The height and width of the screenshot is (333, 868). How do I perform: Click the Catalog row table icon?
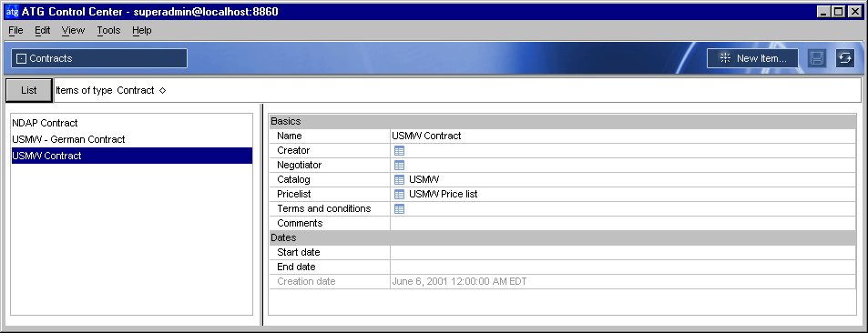click(399, 180)
